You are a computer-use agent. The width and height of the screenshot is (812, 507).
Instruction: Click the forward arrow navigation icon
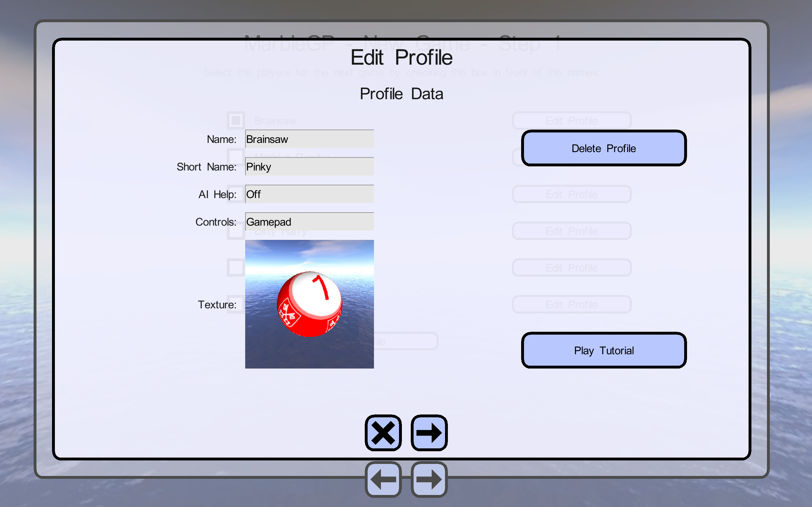[x=429, y=432]
